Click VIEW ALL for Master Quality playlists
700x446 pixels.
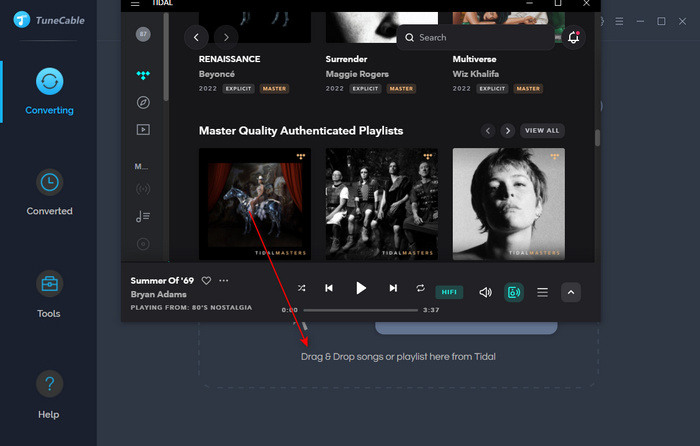[x=542, y=131]
